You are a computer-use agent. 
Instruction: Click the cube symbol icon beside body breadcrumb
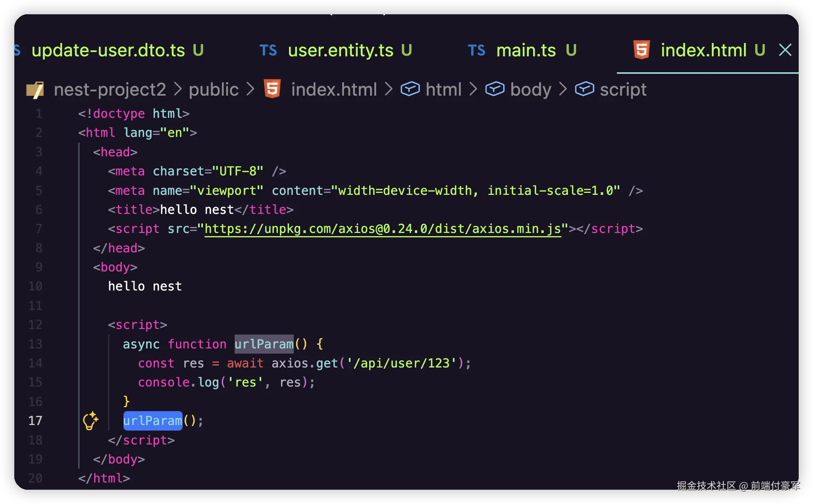[x=495, y=89]
